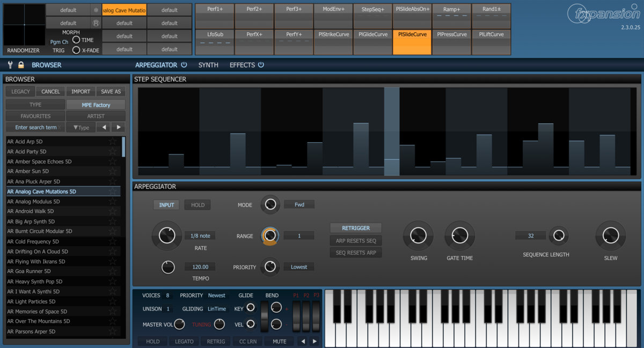Click the SLEW knob

(x=610, y=235)
